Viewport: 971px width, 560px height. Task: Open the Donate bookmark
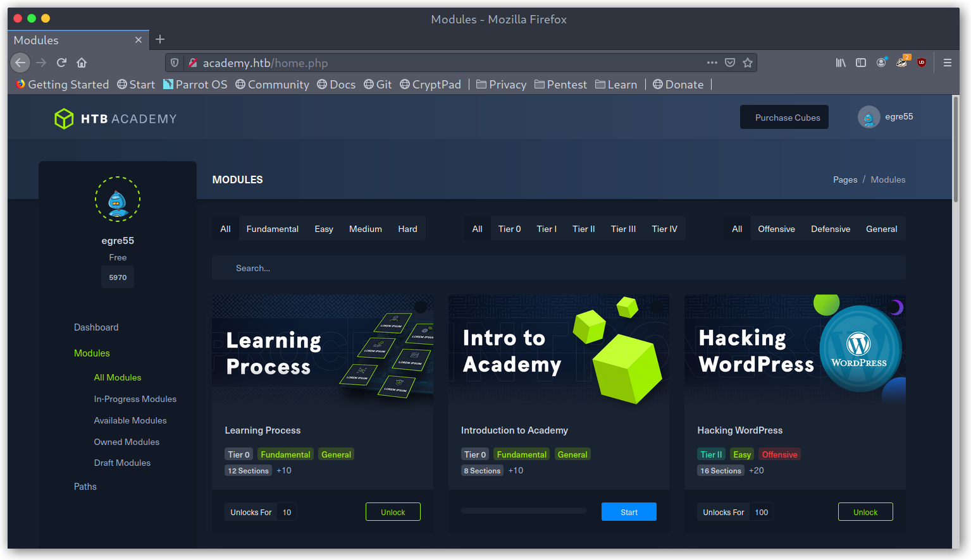(678, 85)
